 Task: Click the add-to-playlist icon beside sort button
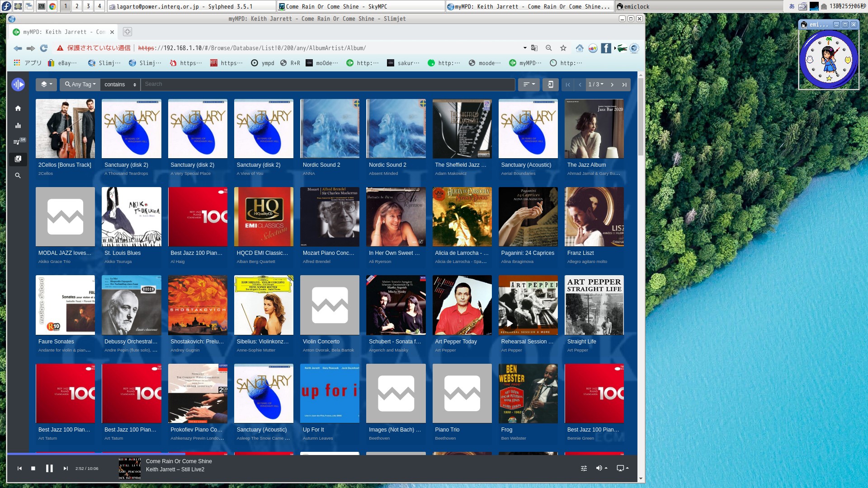[550, 84]
